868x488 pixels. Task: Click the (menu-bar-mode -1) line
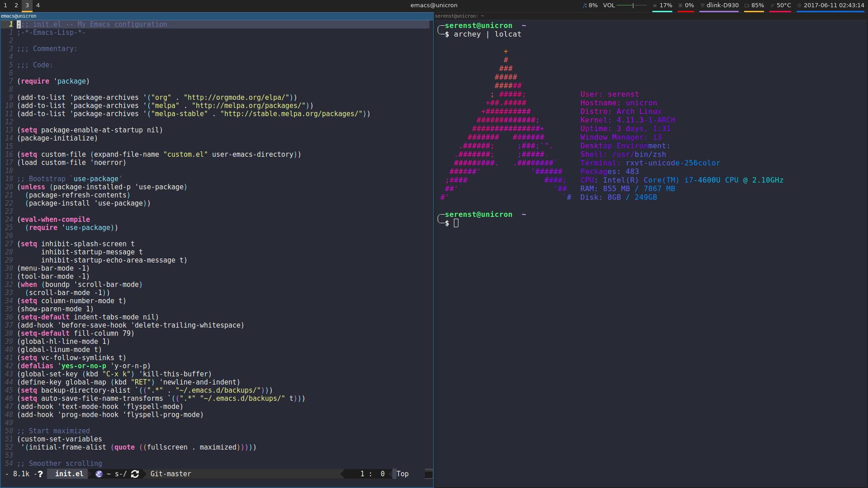click(53, 268)
